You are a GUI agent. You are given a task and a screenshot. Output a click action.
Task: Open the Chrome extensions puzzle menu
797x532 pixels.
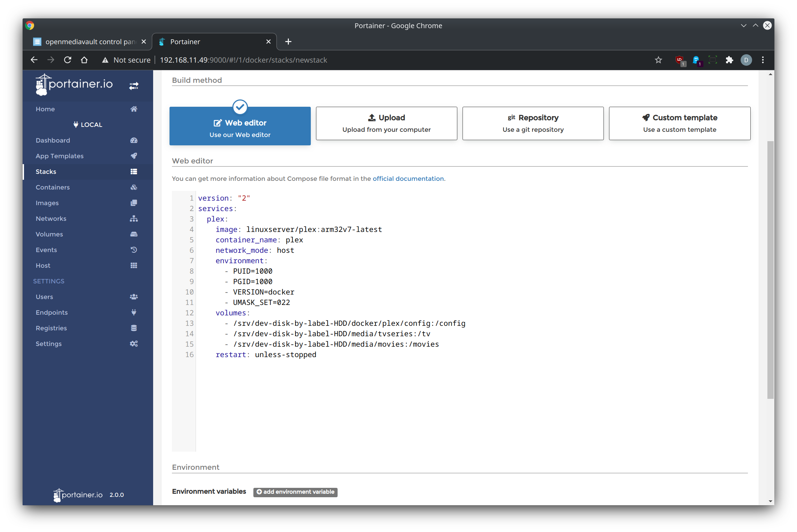coord(729,60)
